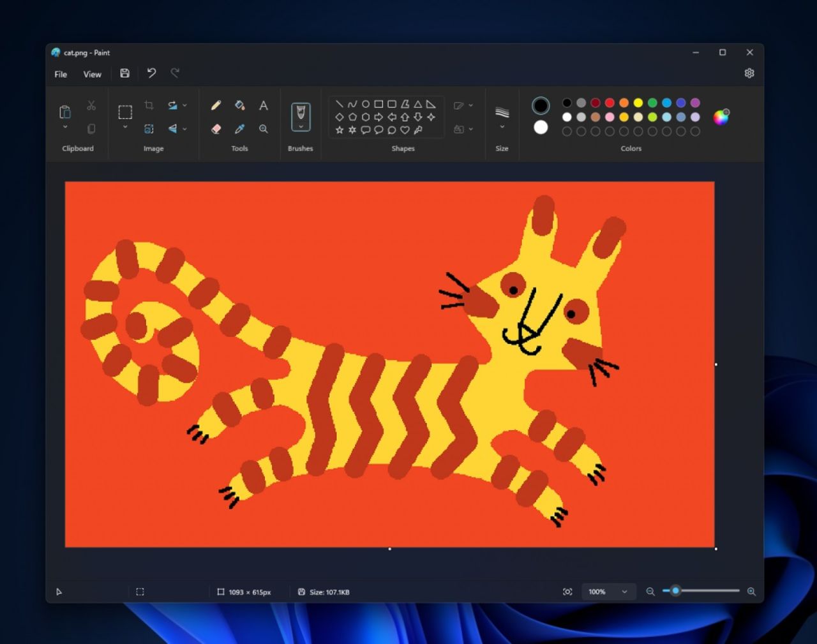The image size is (817, 644).
Task: Open Paint settings with the gear
Action: pos(749,73)
